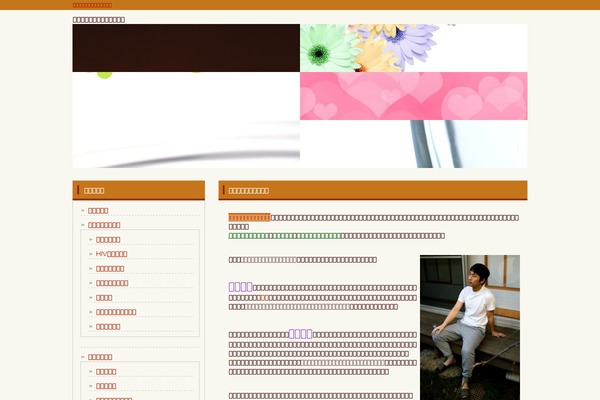Screen dimensions: 600x400
Task: Click the dark brown banner image
Action: [x=186, y=48]
